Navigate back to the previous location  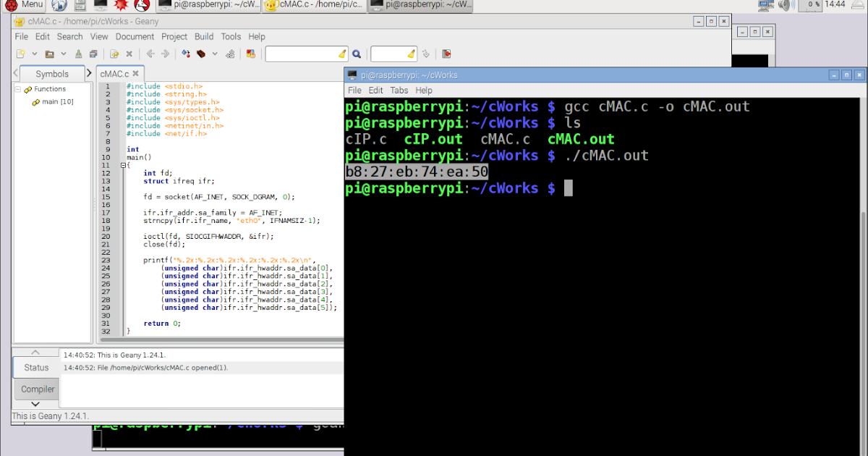[150, 54]
